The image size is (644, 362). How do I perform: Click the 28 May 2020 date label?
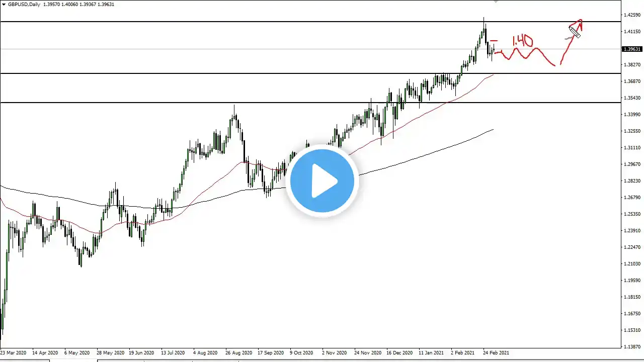111,353
